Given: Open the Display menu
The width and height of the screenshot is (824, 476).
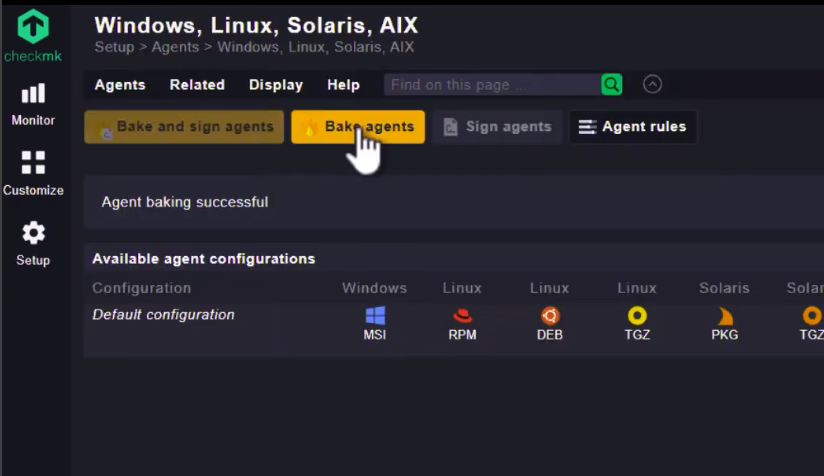Looking at the screenshot, I should coord(276,85).
